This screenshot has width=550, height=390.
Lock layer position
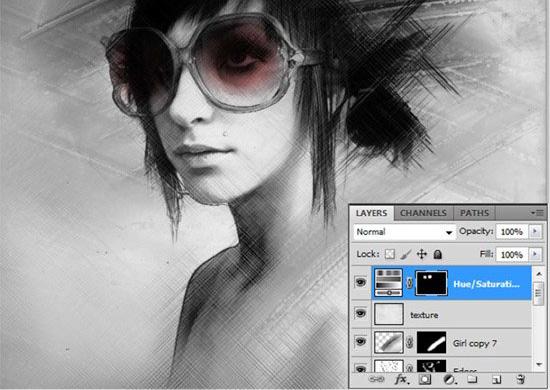pos(422,254)
